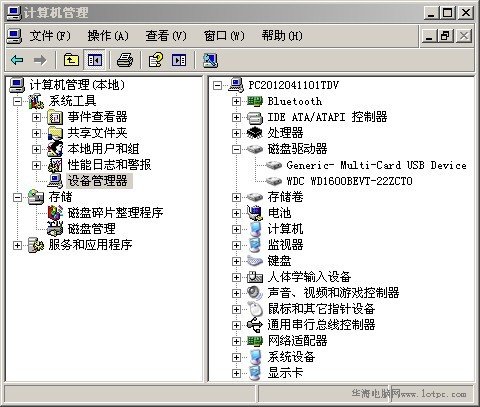Open the 查看(V) menu
The image size is (480, 407).
click(166, 36)
